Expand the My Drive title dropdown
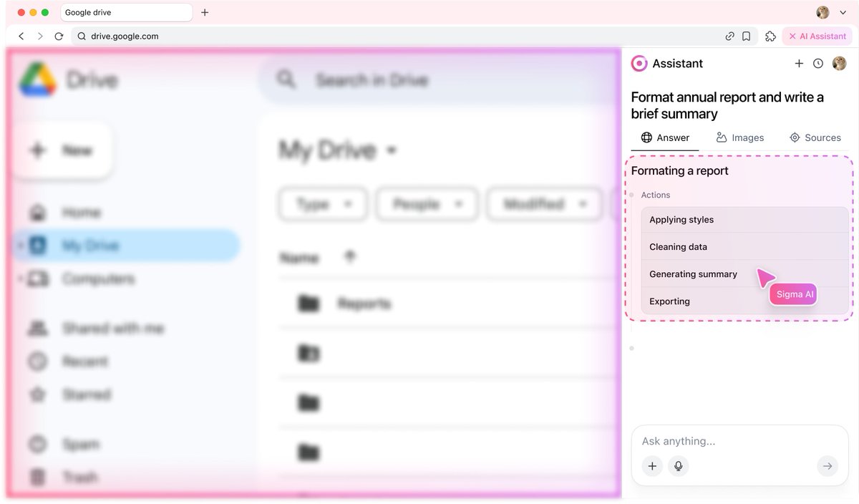Image resolution: width=859 pixels, height=504 pixels. point(391,150)
